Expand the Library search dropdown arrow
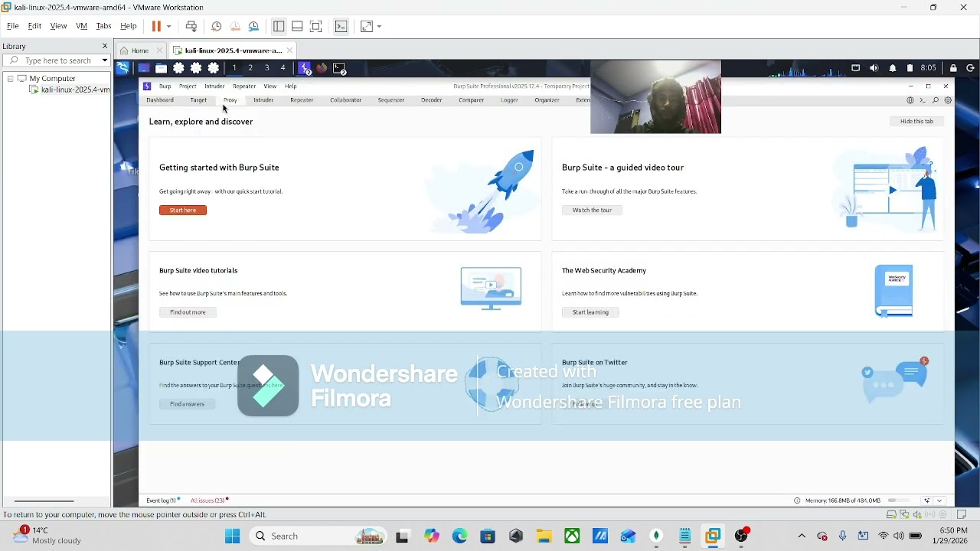The width and height of the screenshot is (980, 551). 105,60
